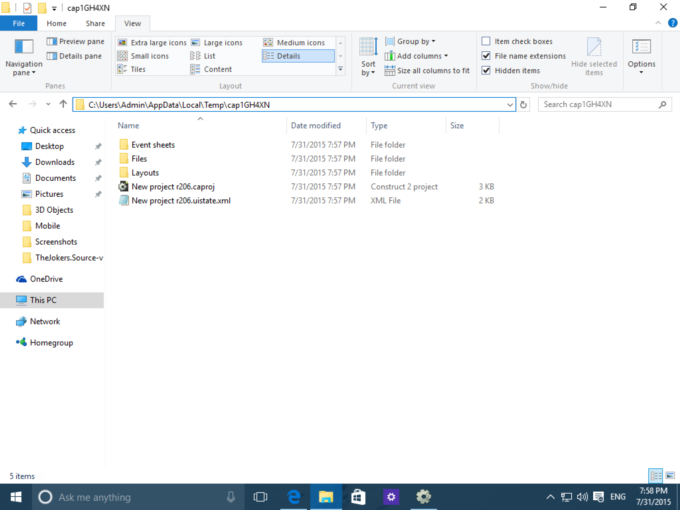Select the View tab

[132, 23]
